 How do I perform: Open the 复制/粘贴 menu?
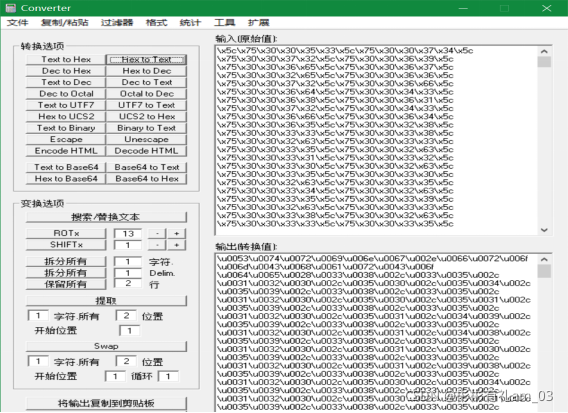[64, 22]
